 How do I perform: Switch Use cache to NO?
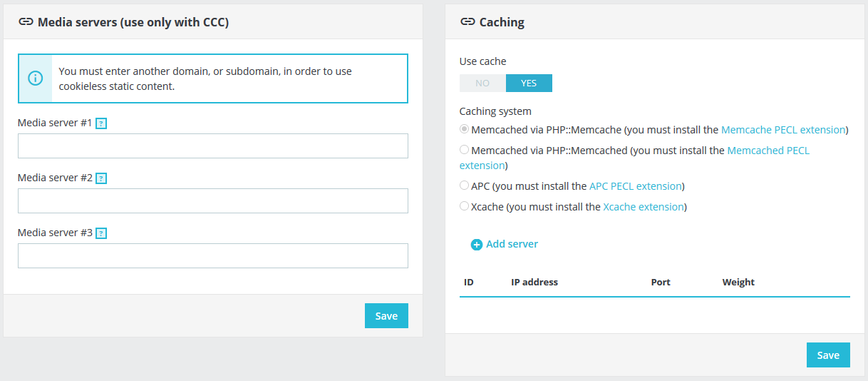tap(482, 83)
